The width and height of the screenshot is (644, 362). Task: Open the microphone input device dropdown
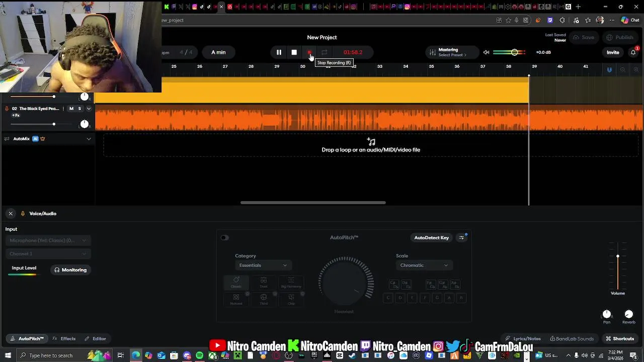tap(48, 240)
